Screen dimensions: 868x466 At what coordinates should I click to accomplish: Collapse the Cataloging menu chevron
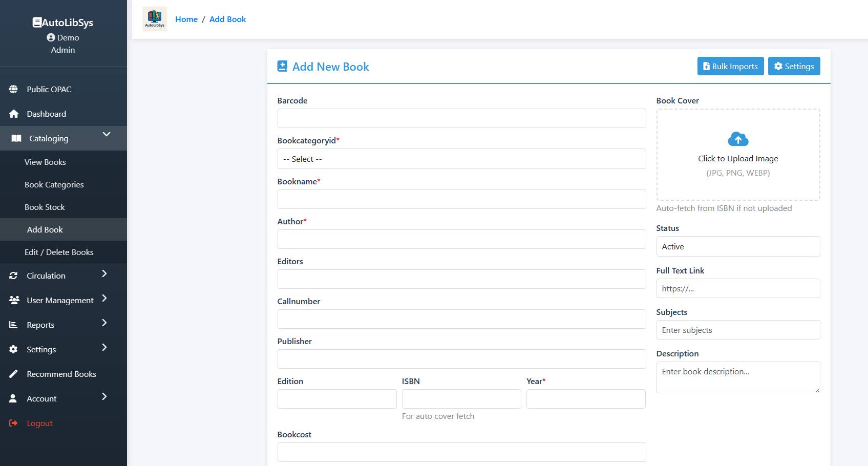(x=107, y=135)
